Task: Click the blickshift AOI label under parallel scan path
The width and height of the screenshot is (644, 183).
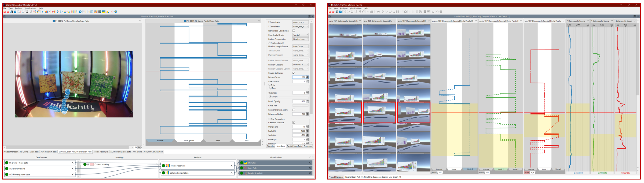Action: (160, 141)
